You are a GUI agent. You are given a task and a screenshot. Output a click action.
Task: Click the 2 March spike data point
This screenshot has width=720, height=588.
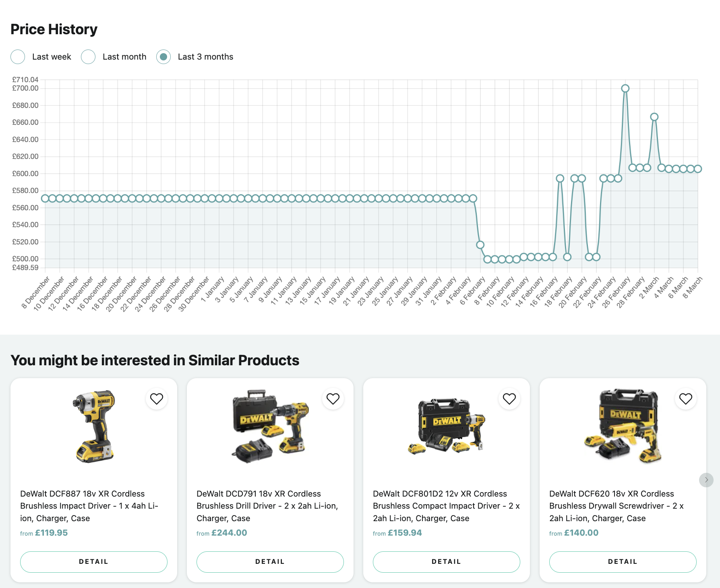click(x=654, y=117)
